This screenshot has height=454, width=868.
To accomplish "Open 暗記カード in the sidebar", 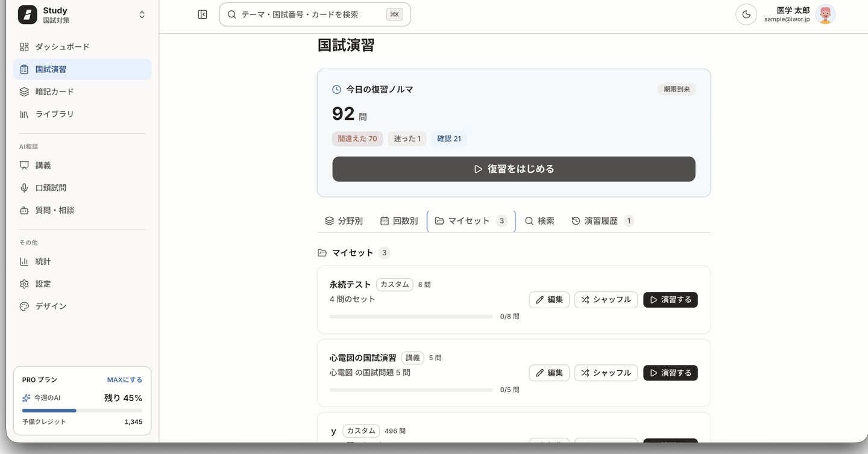I will 83,92.
